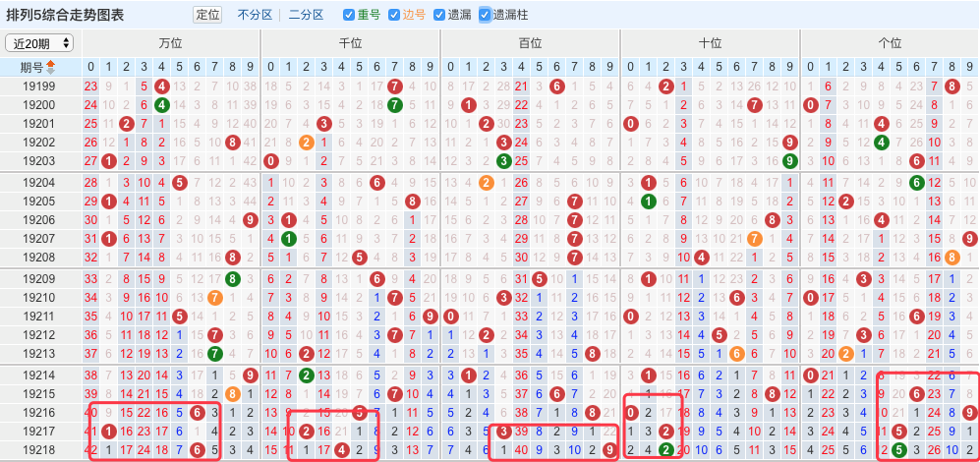Click orange ball 7 in row 19207 十位
Viewport: 980px width, 462px height.
pos(754,238)
